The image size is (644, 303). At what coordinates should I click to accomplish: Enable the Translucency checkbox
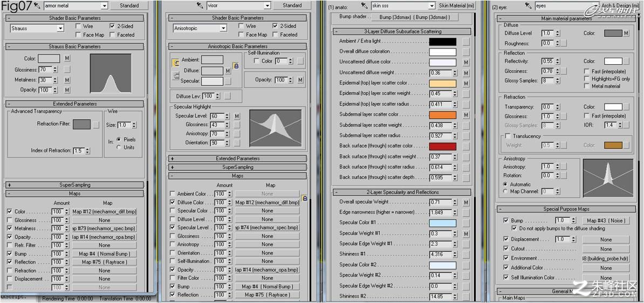click(509, 136)
